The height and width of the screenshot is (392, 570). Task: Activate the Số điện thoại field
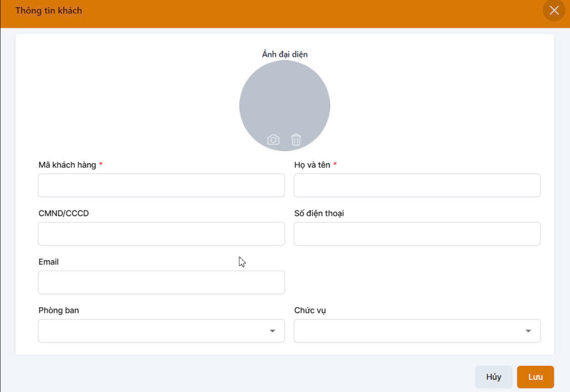(417, 234)
